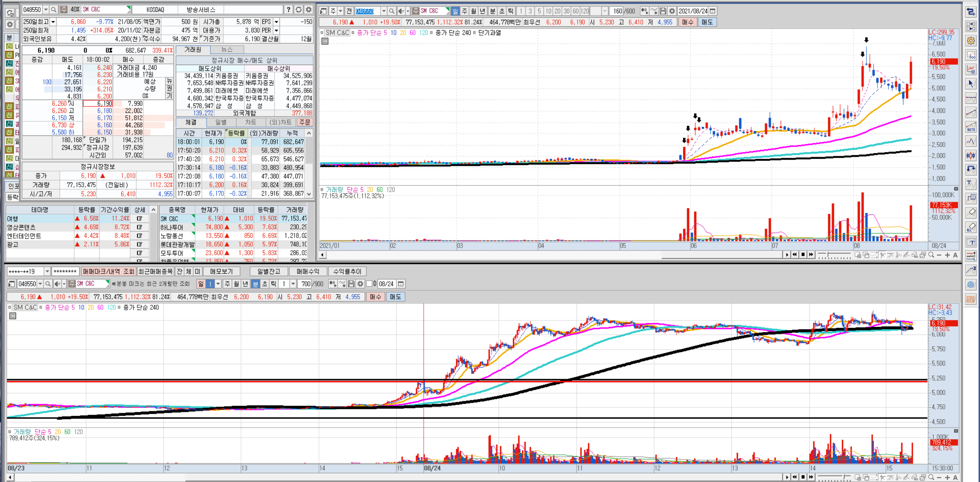Click the 수익률추이 button
The image size is (980, 482).
click(x=347, y=271)
